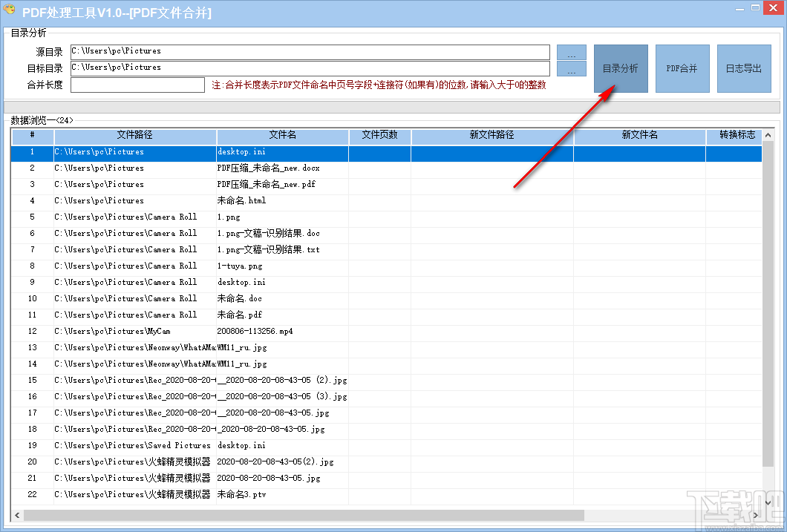Browse for the 源目录 folder
The image size is (787, 532).
572,53
